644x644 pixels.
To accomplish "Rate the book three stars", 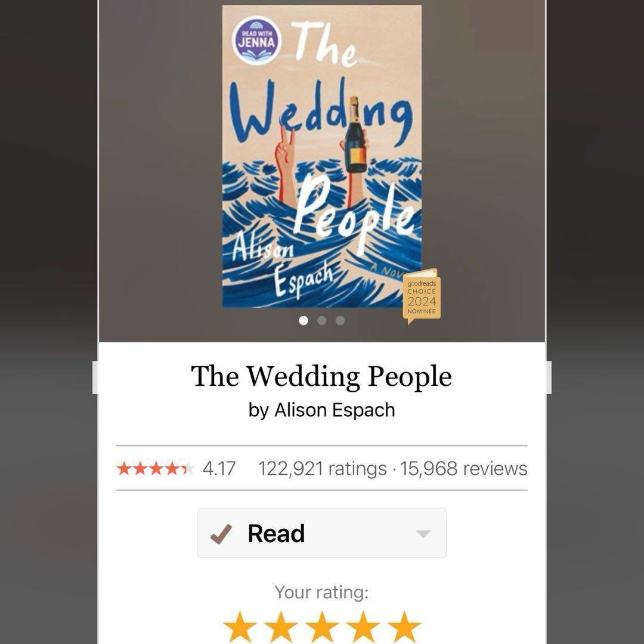I will point(322,627).
